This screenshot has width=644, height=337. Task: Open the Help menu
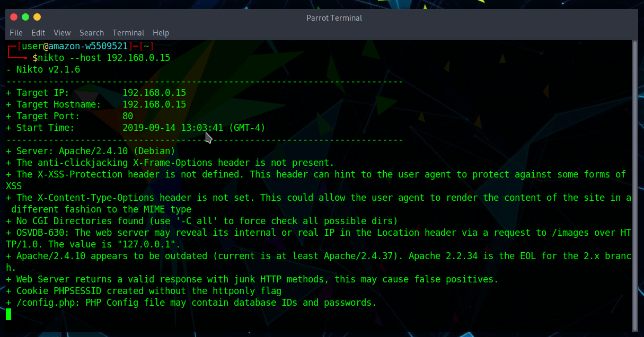point(161,33)
